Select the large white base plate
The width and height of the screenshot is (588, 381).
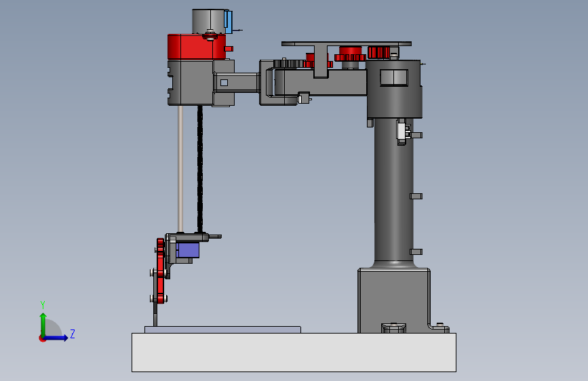(294, 352)
